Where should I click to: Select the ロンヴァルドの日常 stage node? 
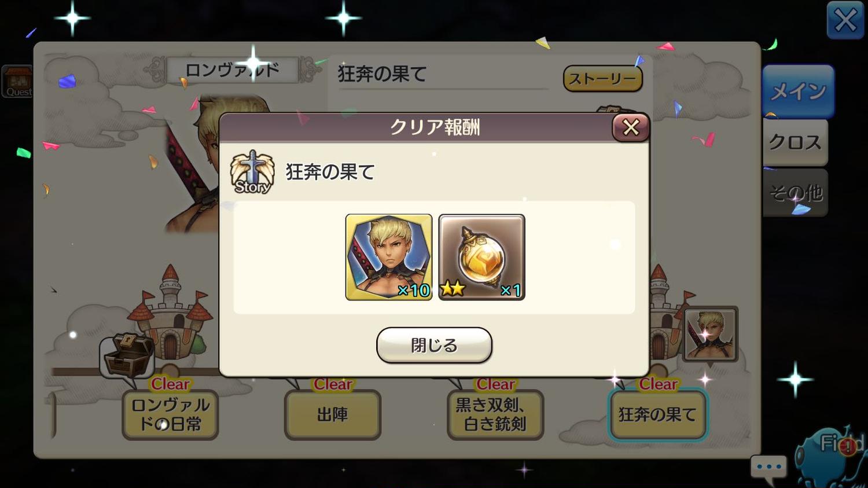(x=170, y=414)
